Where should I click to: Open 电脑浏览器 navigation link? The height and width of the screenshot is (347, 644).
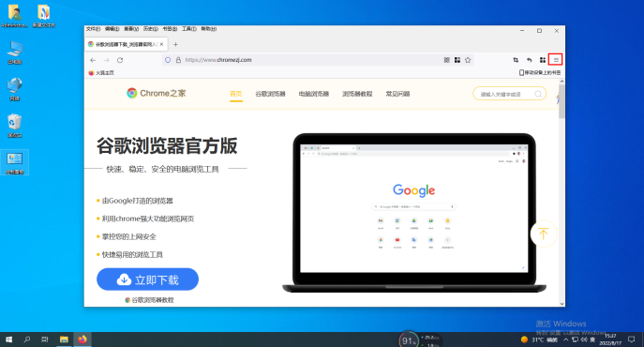coord(314,94)
